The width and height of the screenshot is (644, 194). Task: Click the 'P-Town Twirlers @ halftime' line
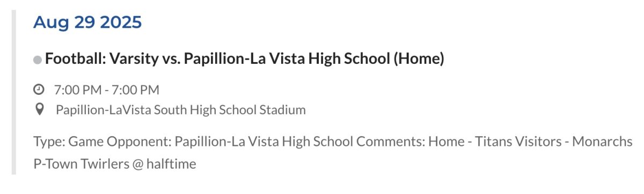[x=115, y=164]
